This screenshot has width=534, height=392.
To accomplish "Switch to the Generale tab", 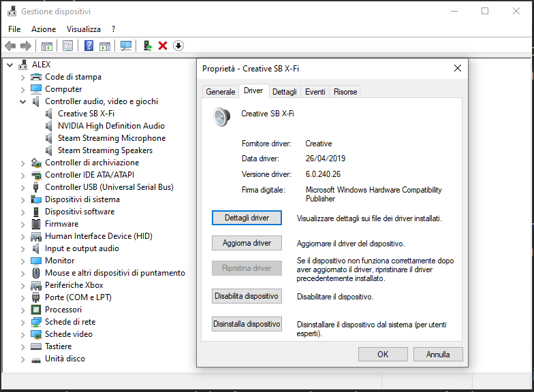I will [x=221, y=92].
